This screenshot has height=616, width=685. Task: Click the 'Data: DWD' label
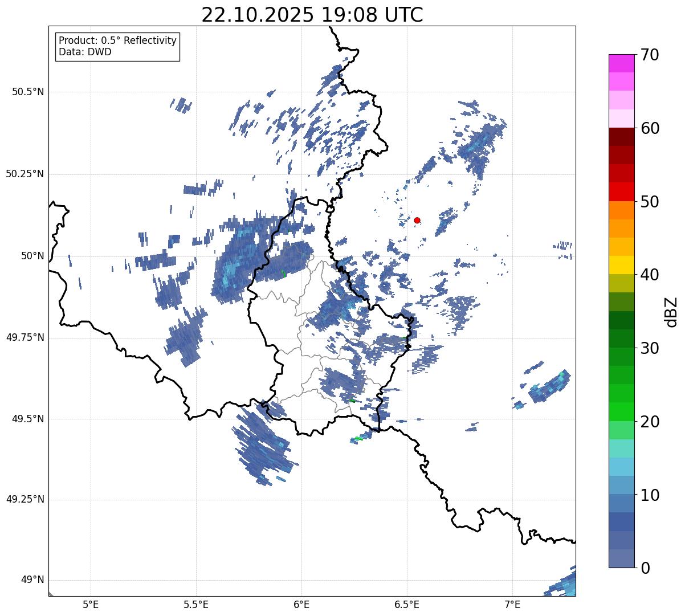coord(85,52)
